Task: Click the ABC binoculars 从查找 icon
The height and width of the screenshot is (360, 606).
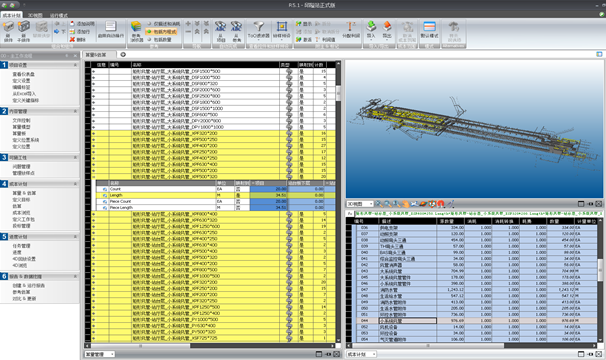Action: coord(236,26)
